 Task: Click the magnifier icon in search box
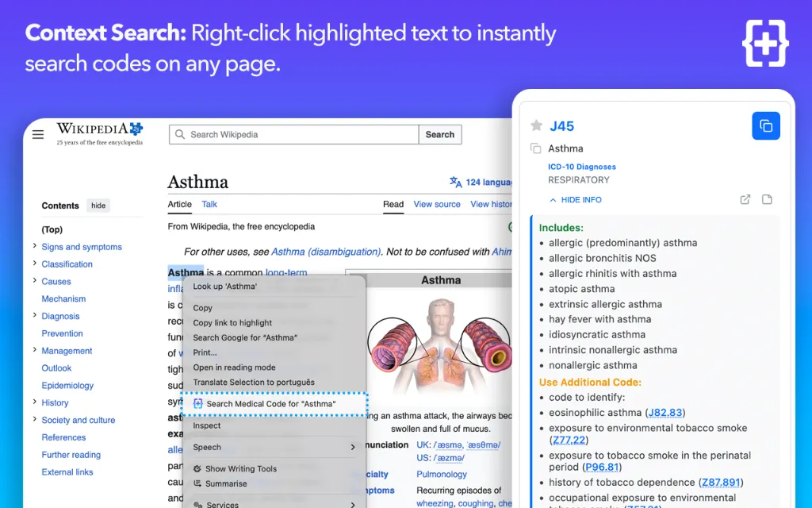click(x=180, y=134)
